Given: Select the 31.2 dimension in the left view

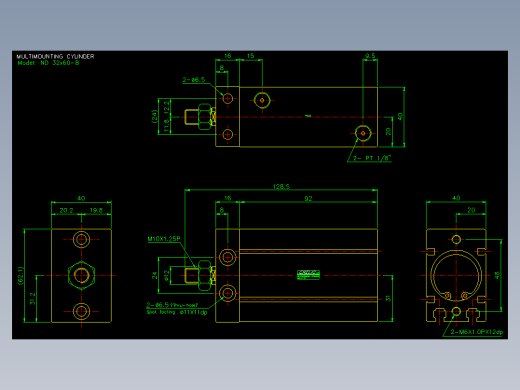Looking at the screenshot, I should tap(32, 299).
